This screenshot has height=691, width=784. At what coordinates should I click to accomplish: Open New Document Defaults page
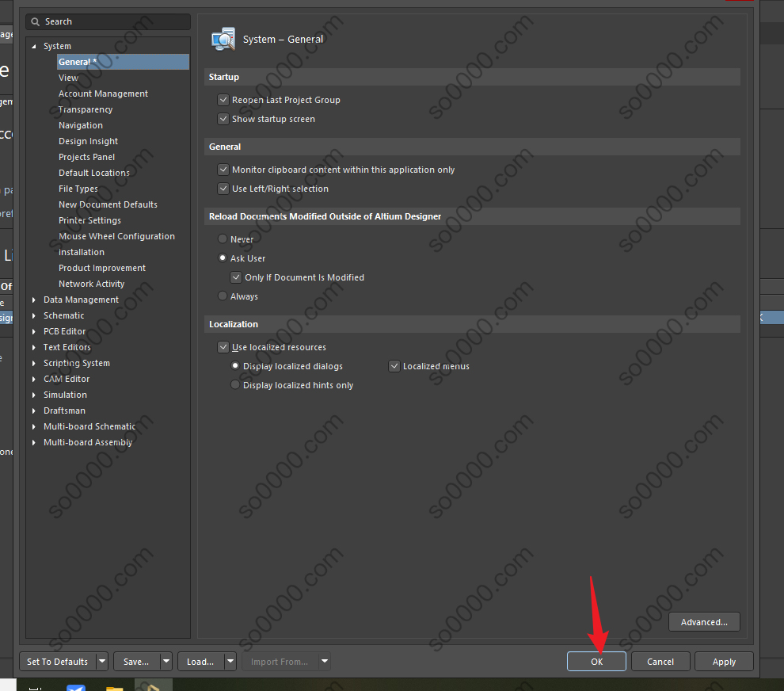point(108,204)
